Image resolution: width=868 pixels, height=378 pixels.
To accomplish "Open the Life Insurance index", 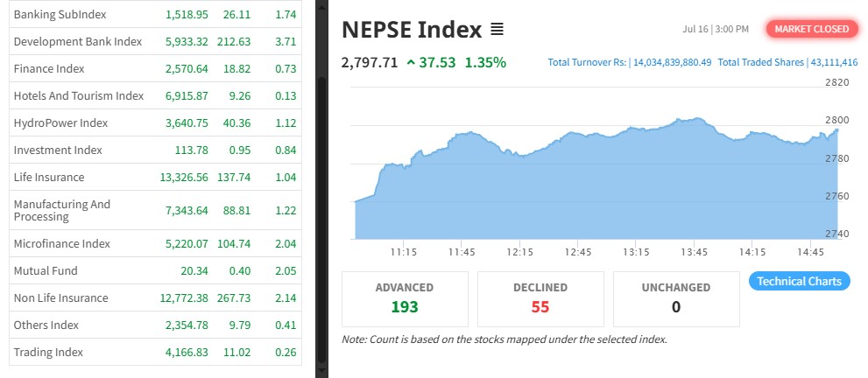I will tap(49, 177).
